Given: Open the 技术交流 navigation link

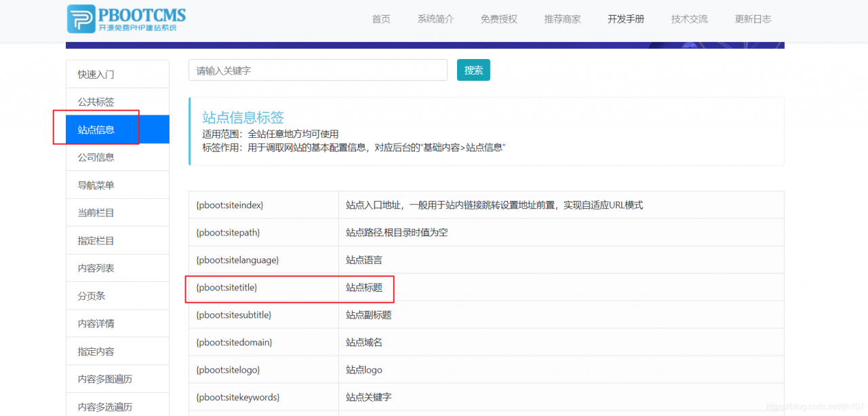Looking at the screenshot, I should (x=689, y=19).
